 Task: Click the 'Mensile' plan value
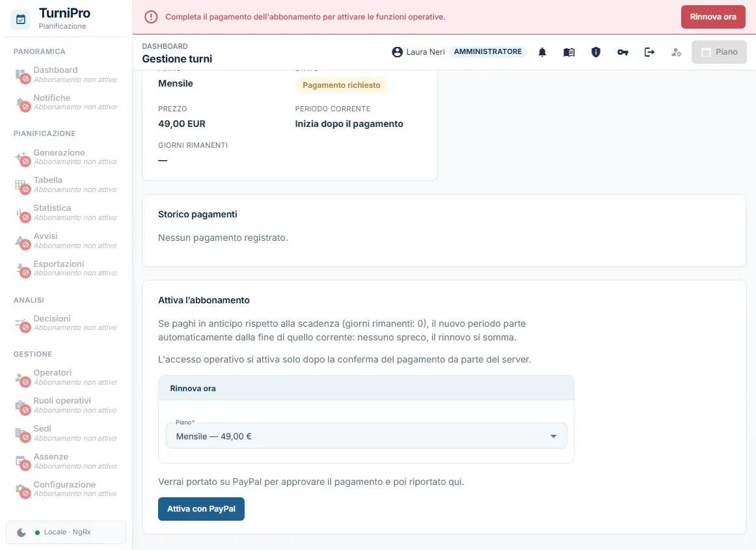tap(176, 83)
